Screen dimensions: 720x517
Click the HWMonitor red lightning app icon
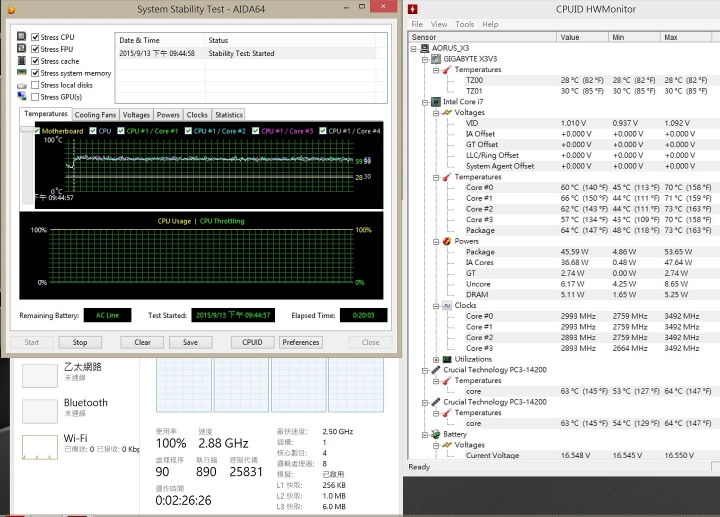point(413,9)
